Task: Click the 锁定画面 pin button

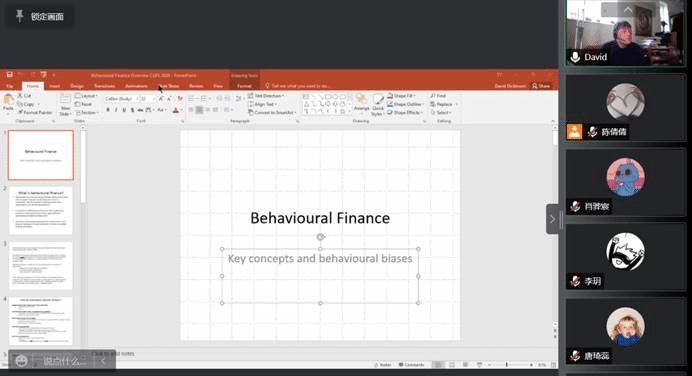Action: (x=41, y=17)
